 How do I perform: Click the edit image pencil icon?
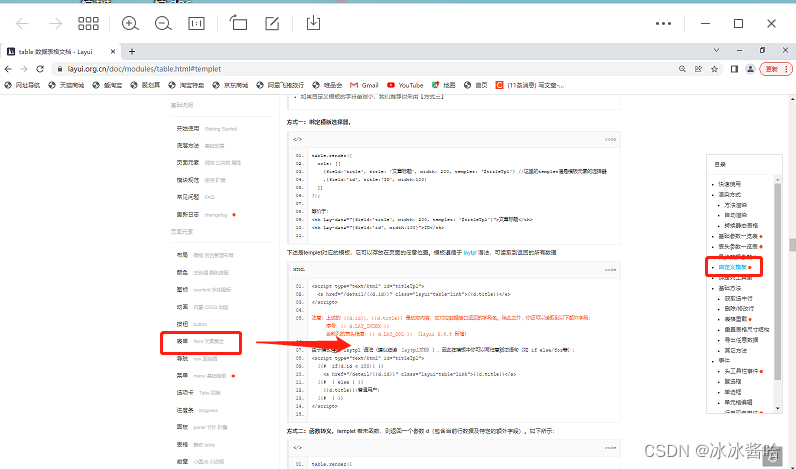click(272, 23)
